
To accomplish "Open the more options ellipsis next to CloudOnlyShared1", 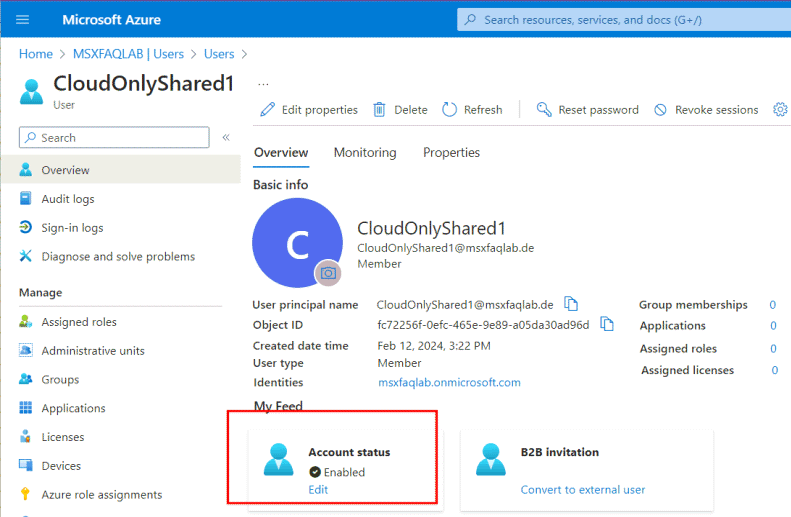I will [x=263, y=84].
